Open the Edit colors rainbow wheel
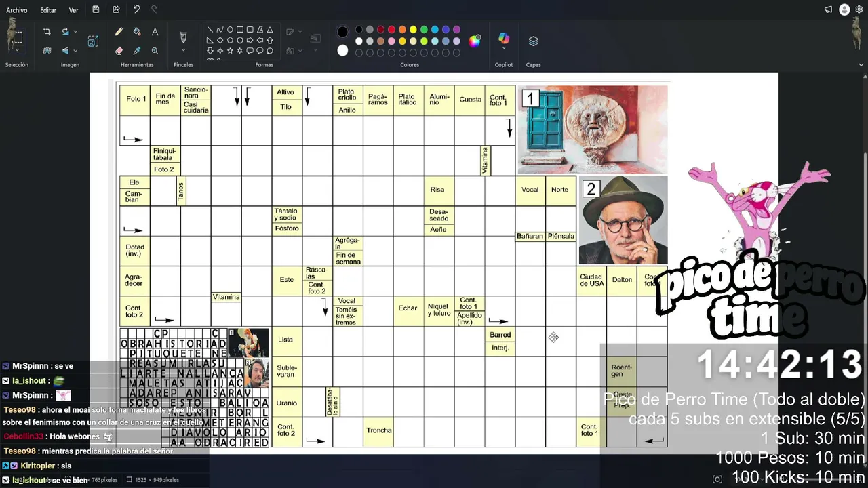 (x=475, y=41)
